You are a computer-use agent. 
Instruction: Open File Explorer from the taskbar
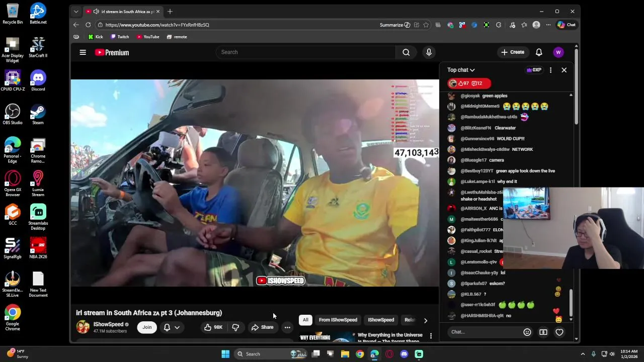345,354
